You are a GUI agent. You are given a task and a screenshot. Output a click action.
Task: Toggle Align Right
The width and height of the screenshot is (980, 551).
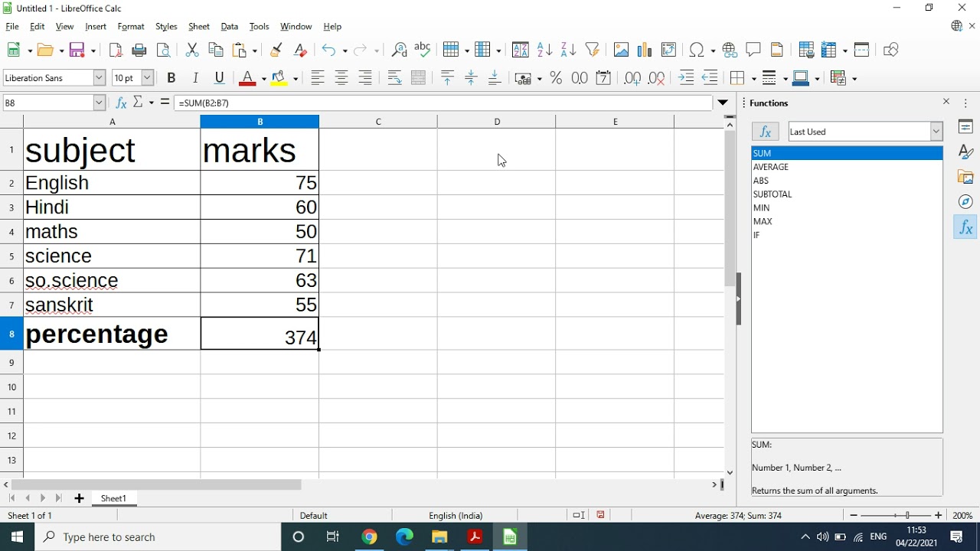coord(365,78)
